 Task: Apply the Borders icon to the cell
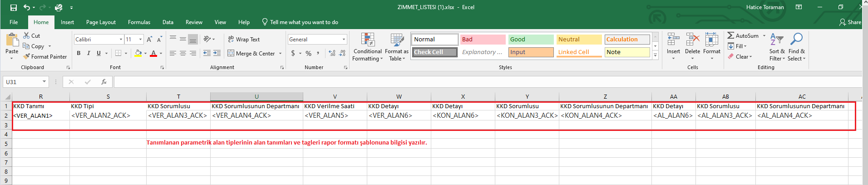[118, 53]
